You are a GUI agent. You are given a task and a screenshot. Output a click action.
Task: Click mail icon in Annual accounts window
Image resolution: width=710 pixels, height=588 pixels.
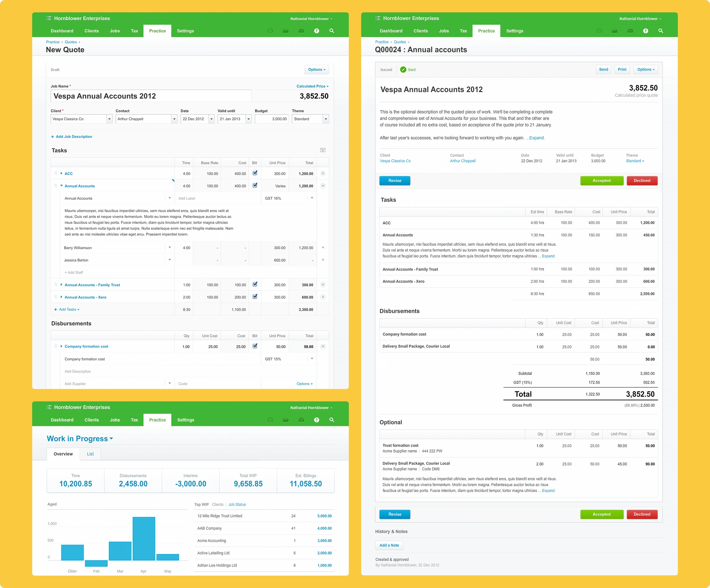[630, 31]
